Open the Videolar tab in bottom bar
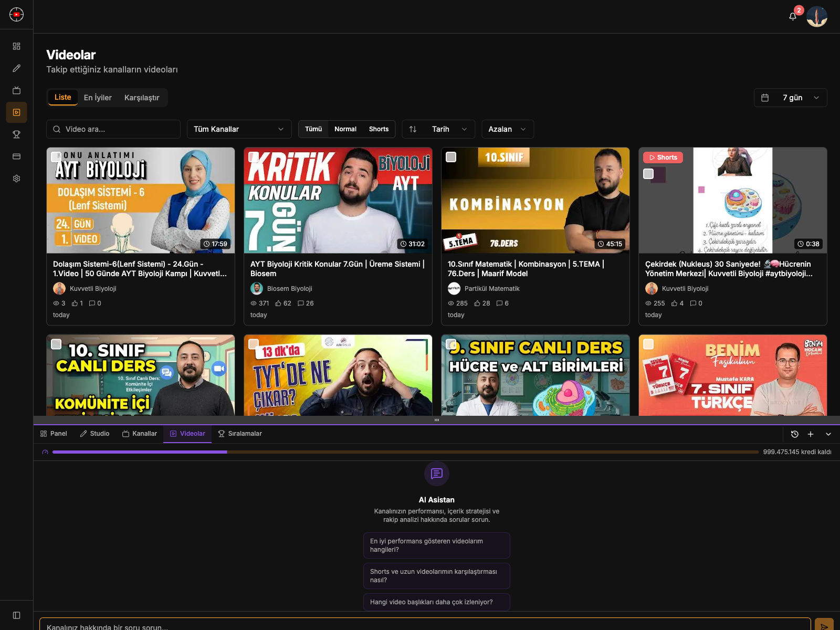The width and height of the screenshot is (840, 630). click(187, 434)
